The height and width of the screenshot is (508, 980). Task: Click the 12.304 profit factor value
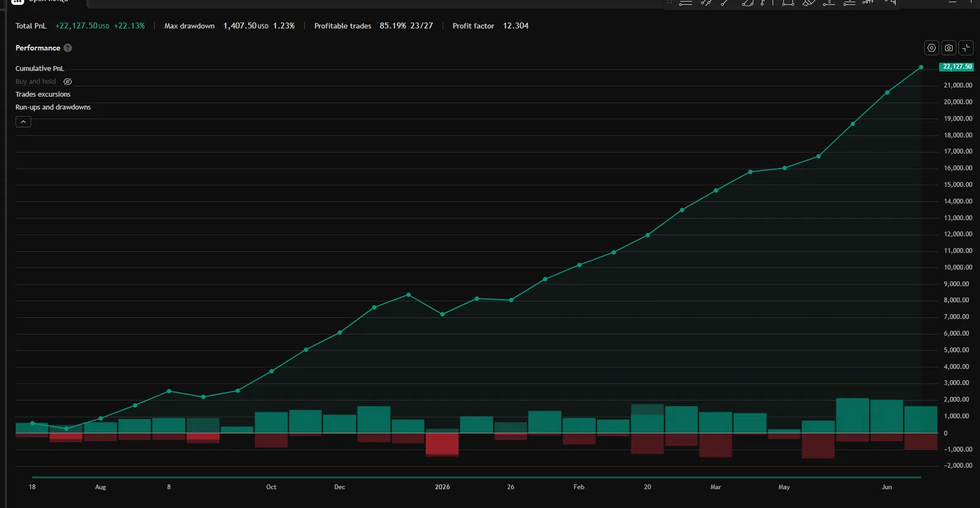[516, 26]
